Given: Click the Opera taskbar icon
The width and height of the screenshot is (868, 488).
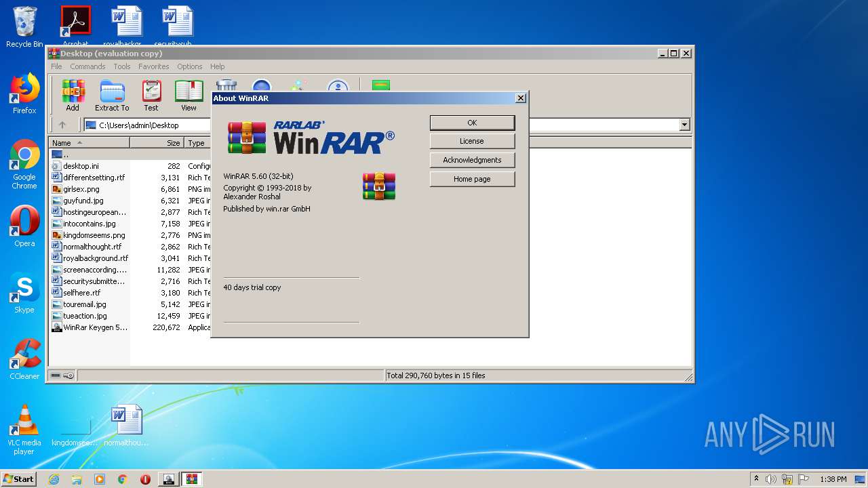Looking at the screenshot, I should point(145,479).
